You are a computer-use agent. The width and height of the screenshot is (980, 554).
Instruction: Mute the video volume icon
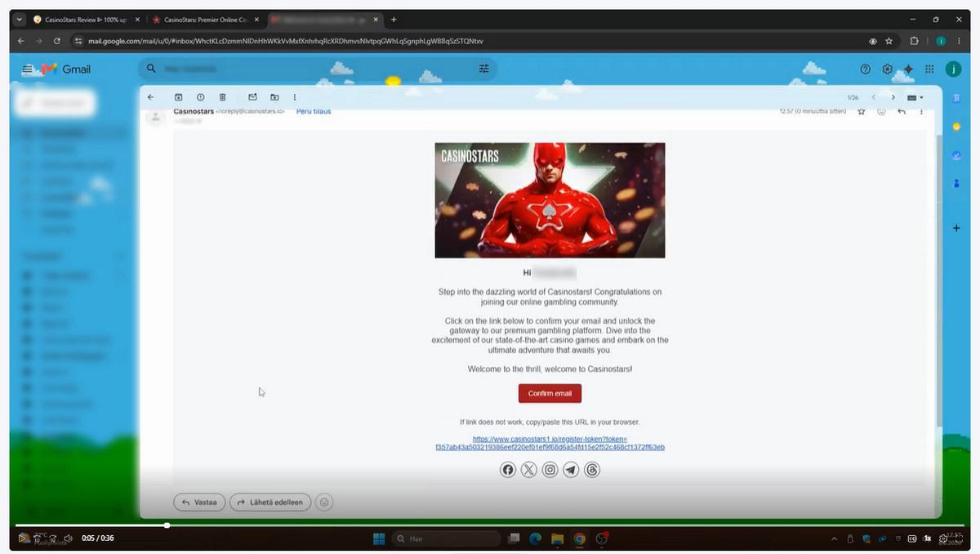pyautogui.click(x=69, y=538)
